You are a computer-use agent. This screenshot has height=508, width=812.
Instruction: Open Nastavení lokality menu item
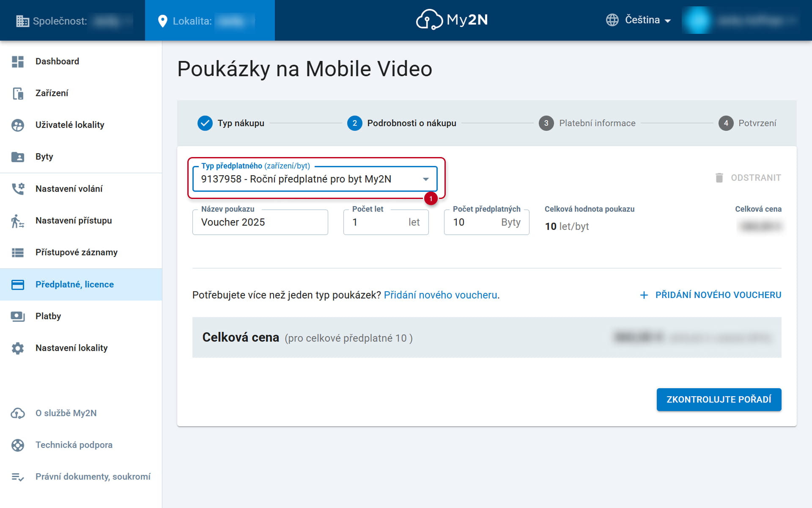pos(81,348)
